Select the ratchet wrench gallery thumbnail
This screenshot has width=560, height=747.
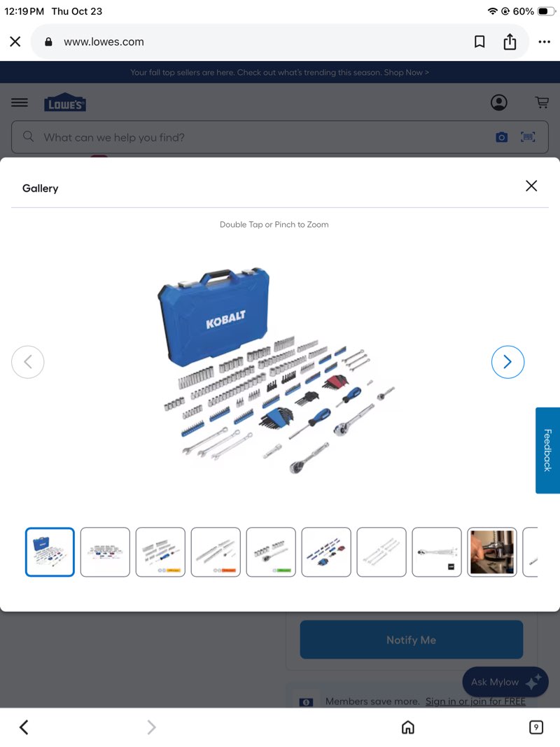pyautogui.click(x=437, y=552)
